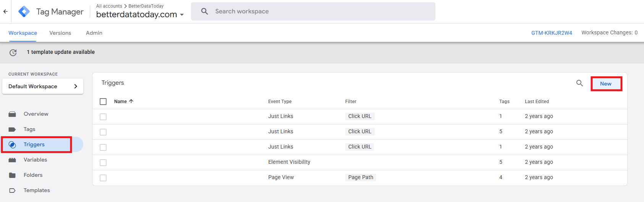Click the Workspace Changes: 0 indicator
The width and height of the screenshot is (644, 202).
(x=610, y=32)
